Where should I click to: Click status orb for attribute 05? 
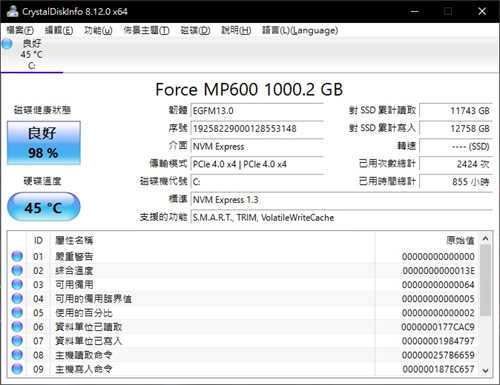point(17,312)
